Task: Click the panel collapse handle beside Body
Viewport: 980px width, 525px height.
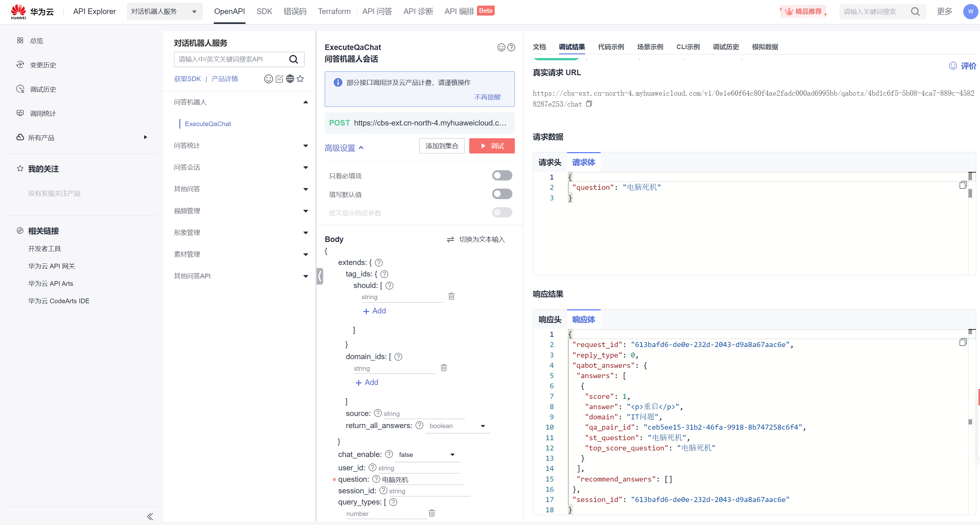Action: [320, 276]
